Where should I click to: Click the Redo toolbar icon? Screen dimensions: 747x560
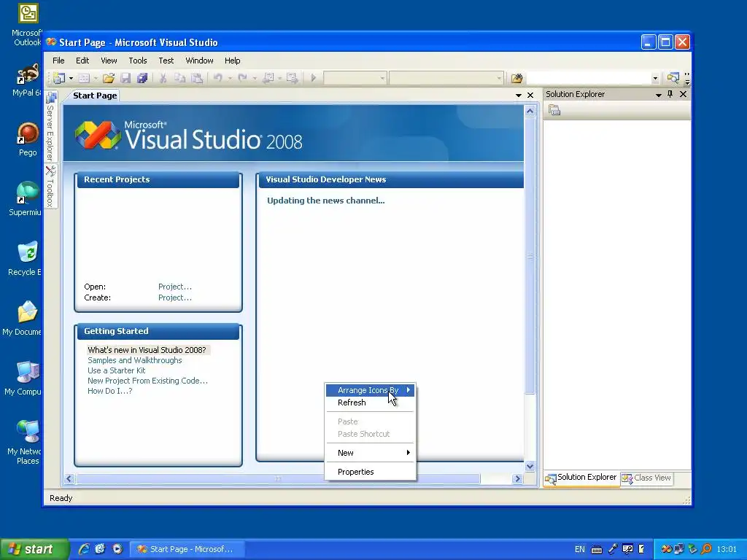pos(242,78)
